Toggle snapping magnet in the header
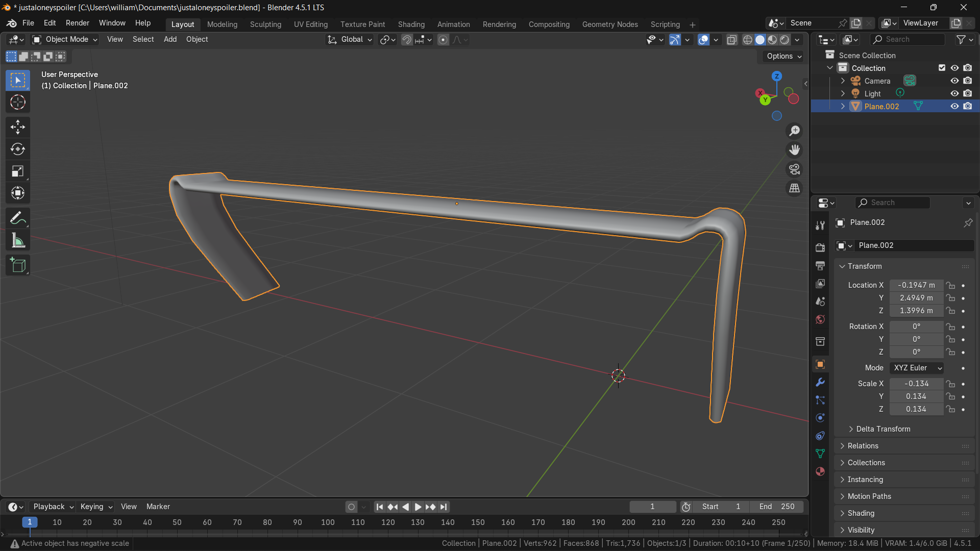Image resolution: width=980 pixels, height=551 pixels. [x=407, y=40]
